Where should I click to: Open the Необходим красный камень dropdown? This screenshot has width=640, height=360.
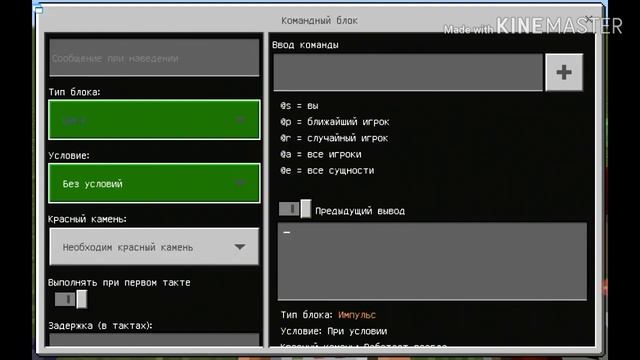(154, 247)
